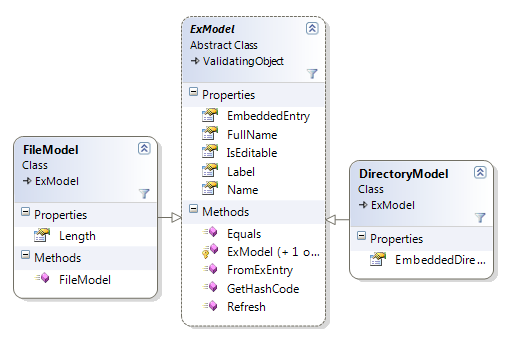Click the filter funnel icon in DirectoryModel header
Image resolution: width=512 pixels, height=362 pixels.
point(480,217)
